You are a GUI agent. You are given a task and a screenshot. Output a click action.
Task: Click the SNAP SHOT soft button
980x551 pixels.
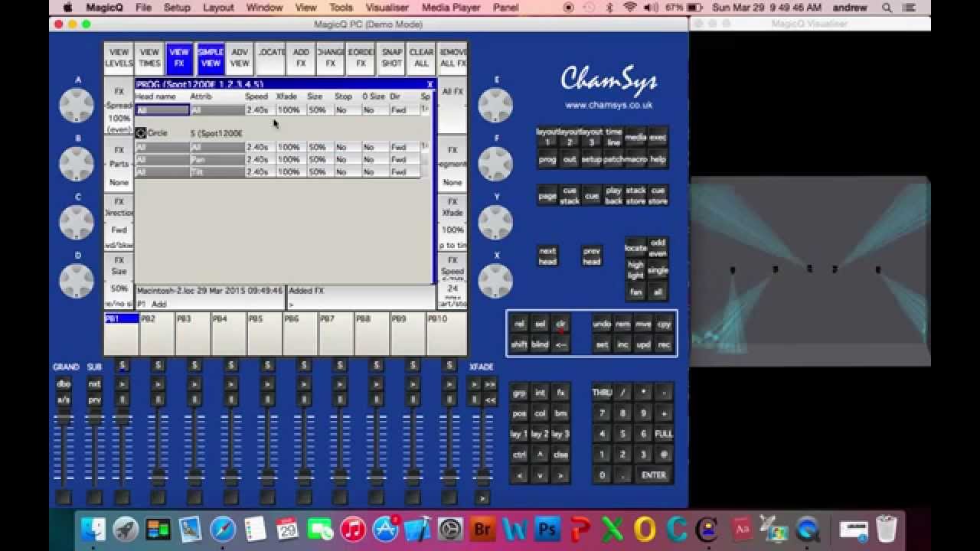391,58
